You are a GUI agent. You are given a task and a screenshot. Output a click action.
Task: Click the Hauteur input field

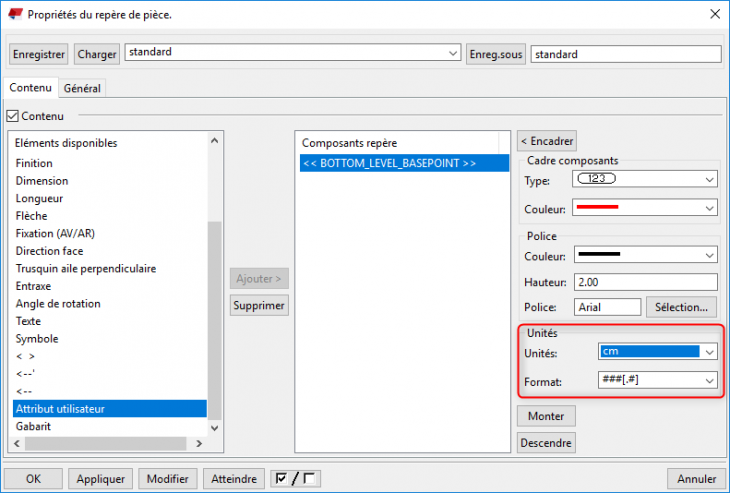[x=646, y=282]
